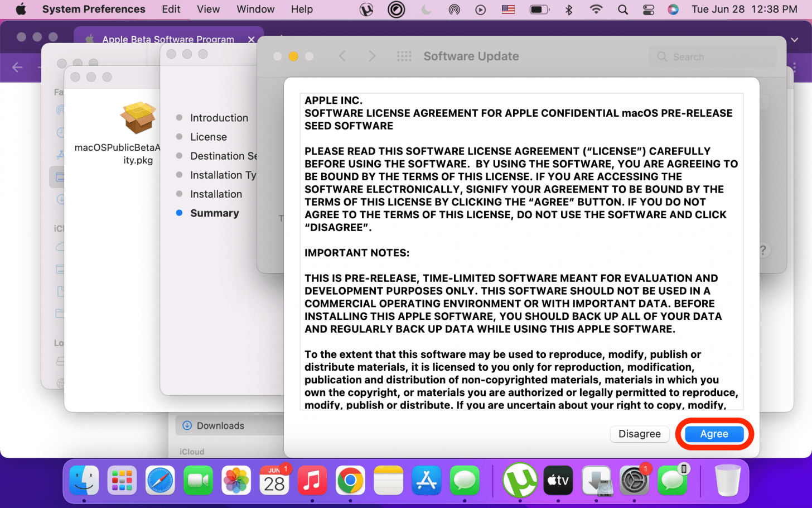Open Notes from the Dock
The height and width of the screenshot is (508, 812).
388,481
